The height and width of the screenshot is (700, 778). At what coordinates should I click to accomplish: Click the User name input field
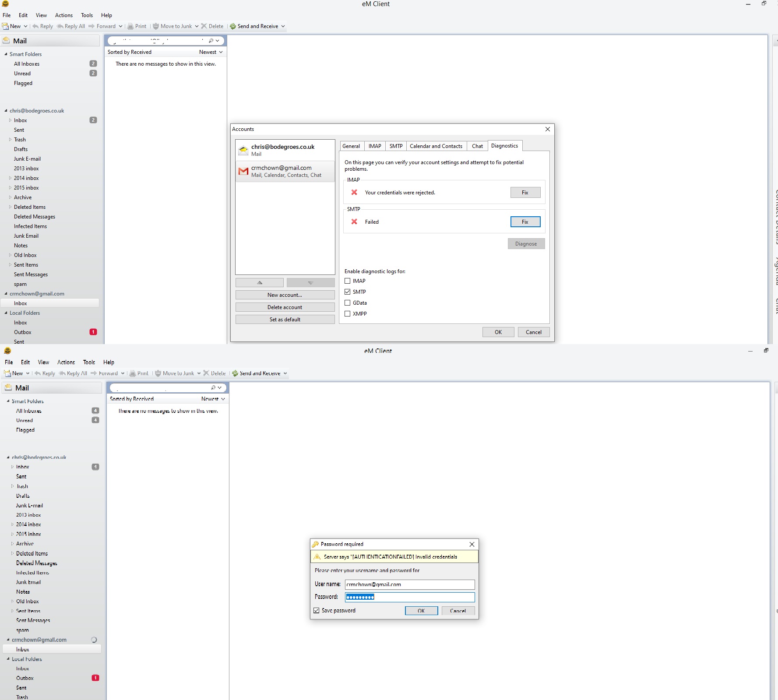tap(410, 584)
